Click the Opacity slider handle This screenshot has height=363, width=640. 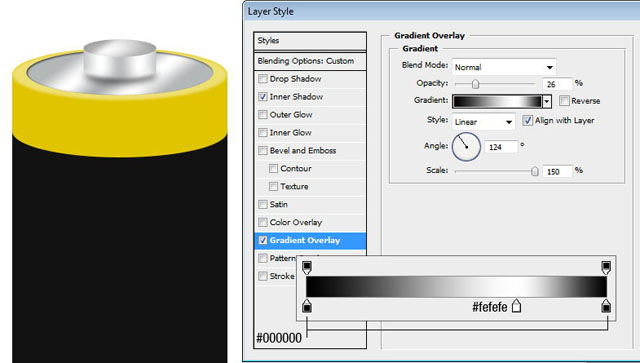[475, 84]
